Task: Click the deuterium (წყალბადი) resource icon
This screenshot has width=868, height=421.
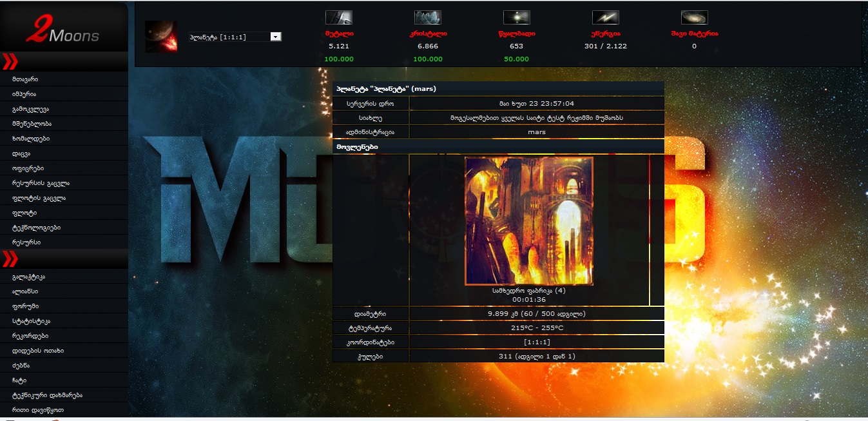Action: [516, 17]
